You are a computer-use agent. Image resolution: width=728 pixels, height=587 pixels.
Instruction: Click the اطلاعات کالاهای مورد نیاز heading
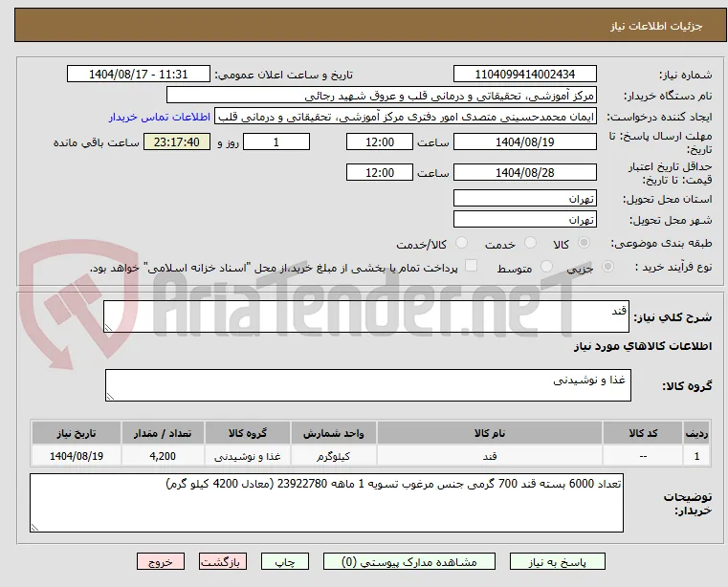click(643, 346)
